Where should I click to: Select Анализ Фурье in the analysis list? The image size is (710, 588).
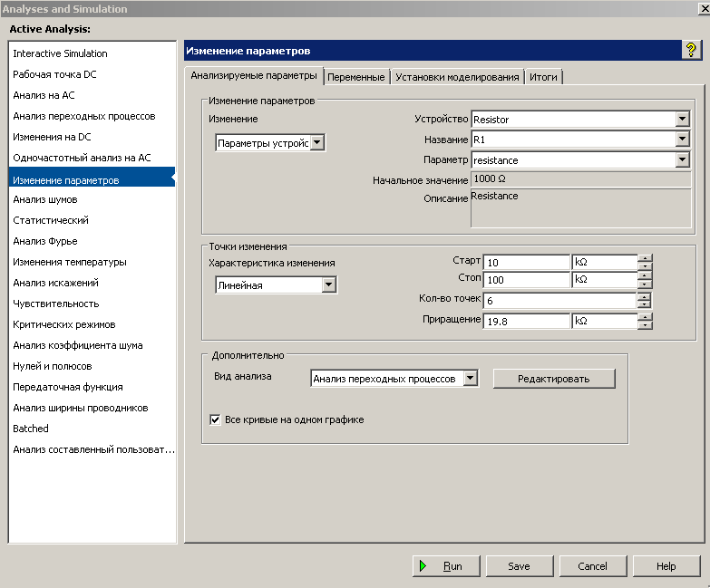[x=45, y=241]
